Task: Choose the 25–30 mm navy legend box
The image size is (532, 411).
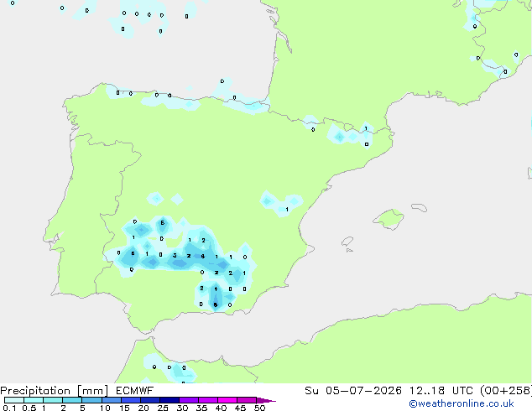Action: click(169, 400)
